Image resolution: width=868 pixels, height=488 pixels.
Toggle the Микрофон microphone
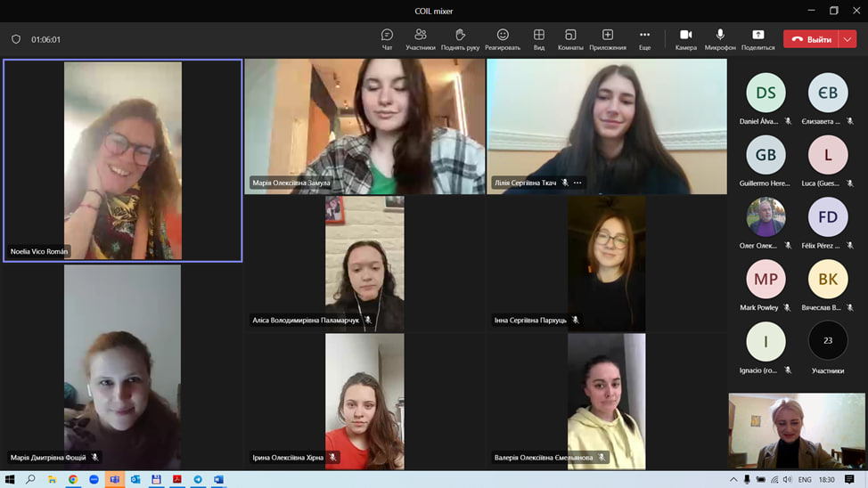pos(720,39)
